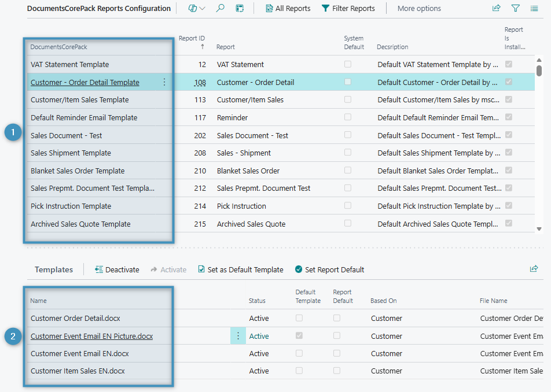The image size is (551, 392).
Task: Click the share icon in Templates section
Action: [534, 269]
